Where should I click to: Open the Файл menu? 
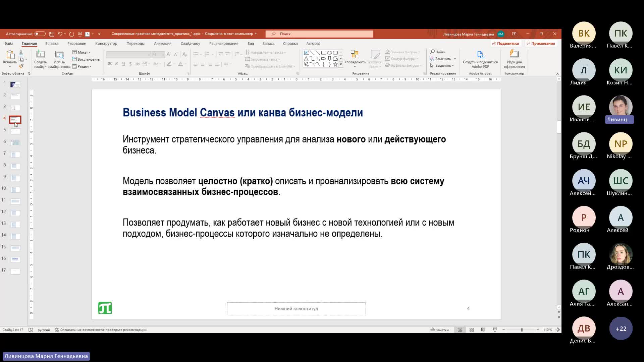[x=9, y=44]
